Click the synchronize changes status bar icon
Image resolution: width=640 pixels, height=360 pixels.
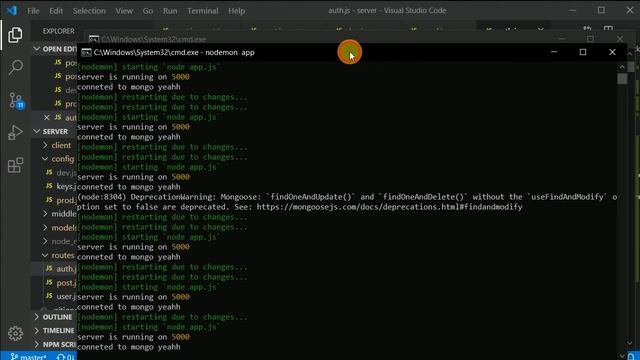[65, 357]
